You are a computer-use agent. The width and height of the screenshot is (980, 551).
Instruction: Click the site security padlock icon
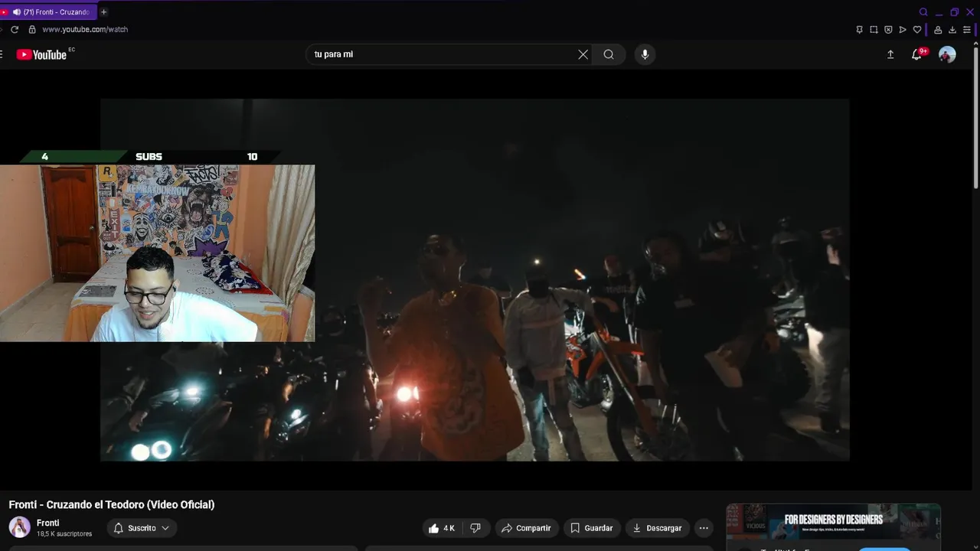(x=32, y=29)
